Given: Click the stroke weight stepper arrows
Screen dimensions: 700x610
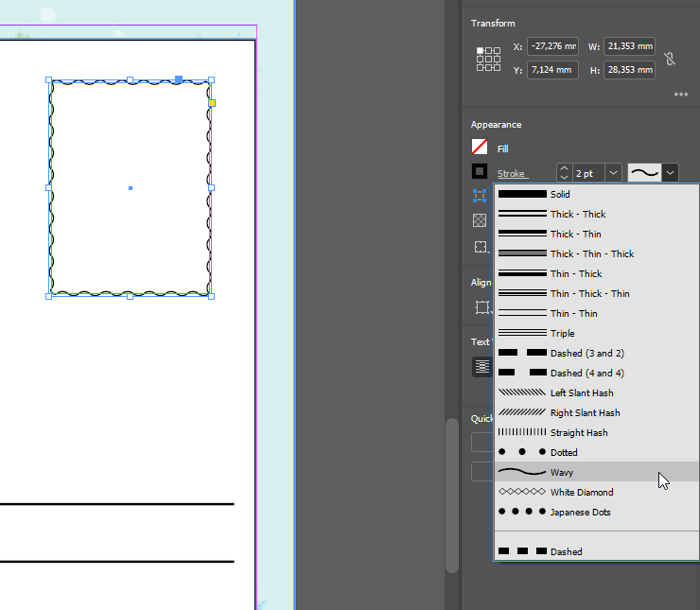Looking at the screenshot, I should [564, 173].
